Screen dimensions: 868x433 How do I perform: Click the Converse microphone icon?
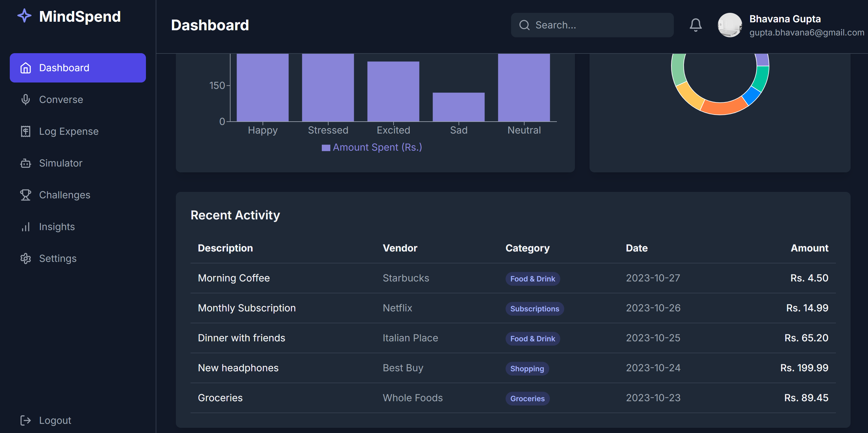coord(26,100)
